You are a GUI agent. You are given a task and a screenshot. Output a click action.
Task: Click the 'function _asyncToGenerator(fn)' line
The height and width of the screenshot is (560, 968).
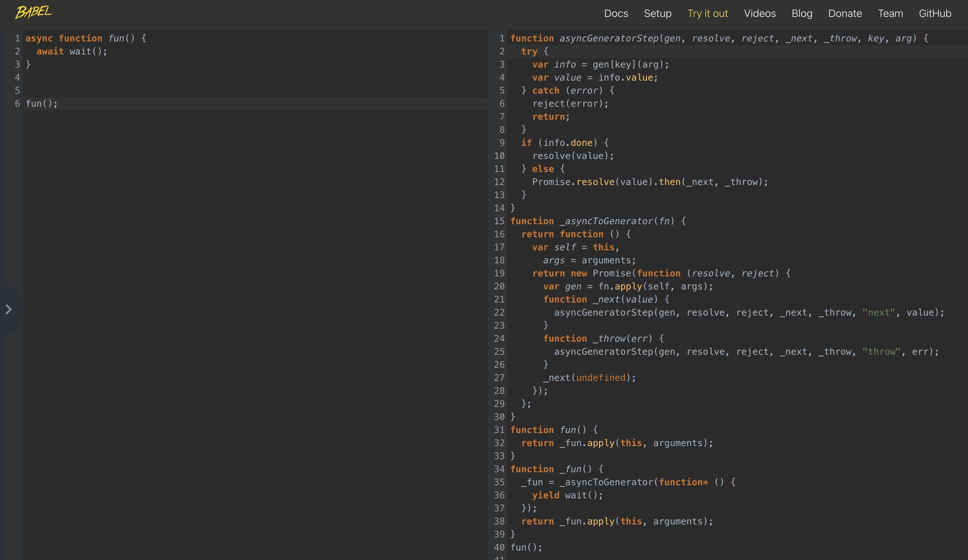(x=598, y=221)
